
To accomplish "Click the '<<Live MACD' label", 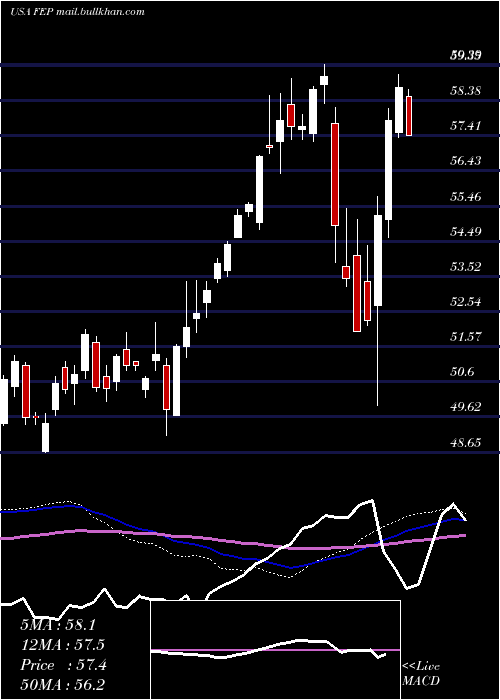I will point(421,673).
